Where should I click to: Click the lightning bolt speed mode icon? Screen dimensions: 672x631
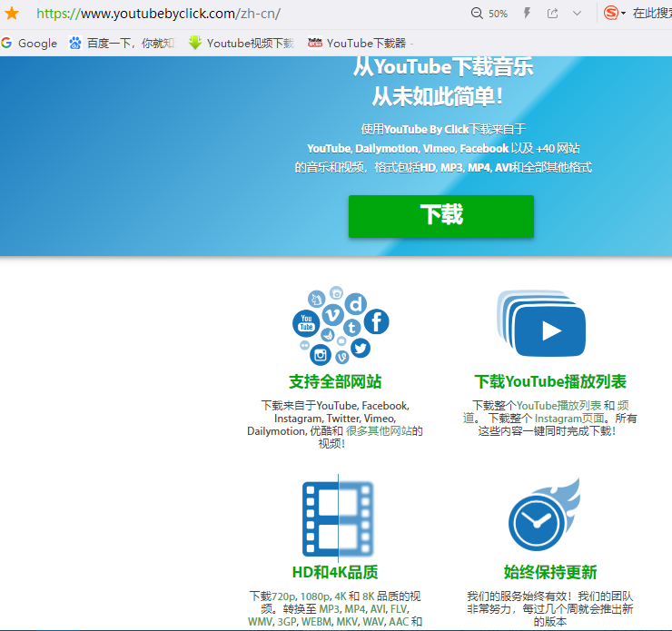point(527,14)
